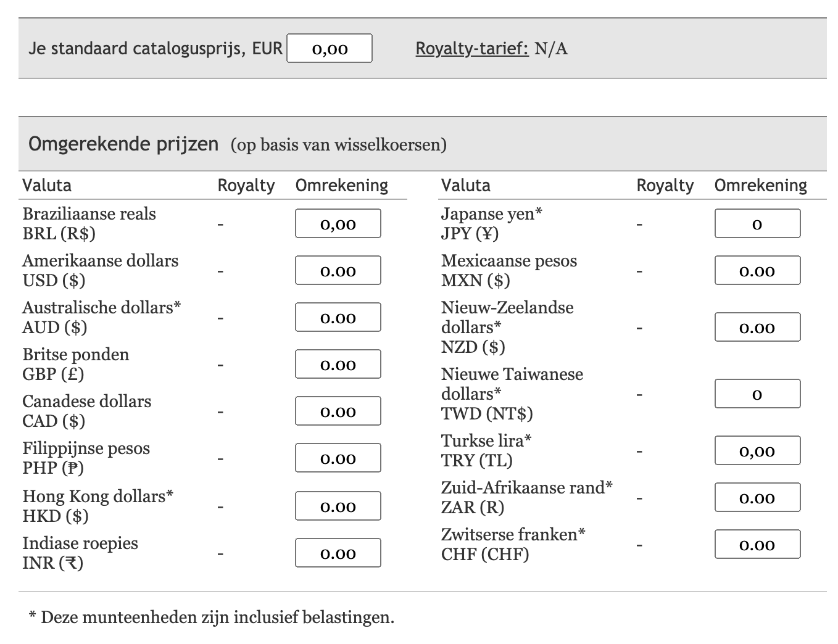The image size is (838, 644).
Task: Focus the Nieuwe Taiwanese dollars TWD field
Action: coord(757,394)
